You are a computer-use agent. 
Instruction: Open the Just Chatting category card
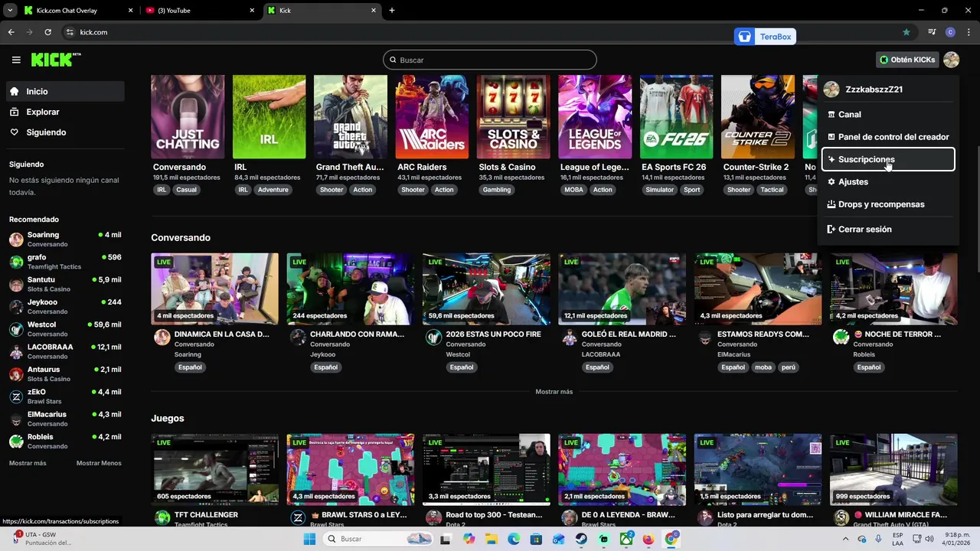(x=188, y=116)
